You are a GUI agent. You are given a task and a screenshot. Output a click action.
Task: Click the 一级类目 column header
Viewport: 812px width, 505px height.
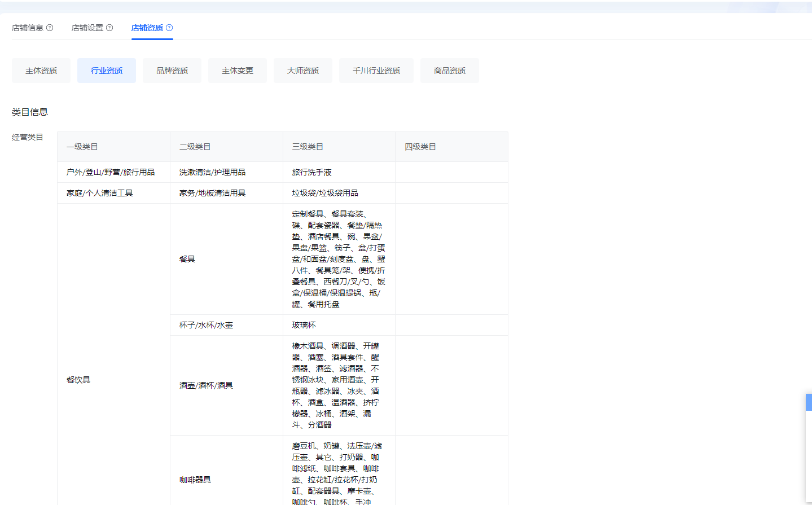pos(82,147)
